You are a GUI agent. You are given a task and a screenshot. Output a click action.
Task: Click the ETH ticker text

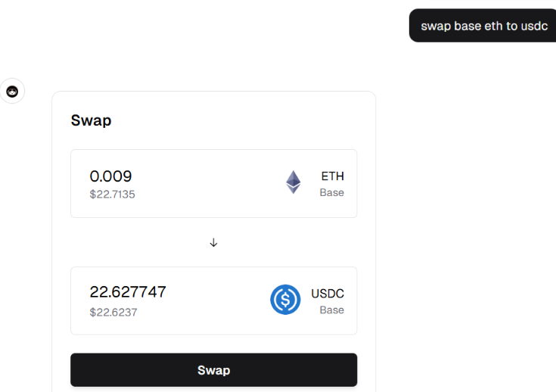(332, 176)
